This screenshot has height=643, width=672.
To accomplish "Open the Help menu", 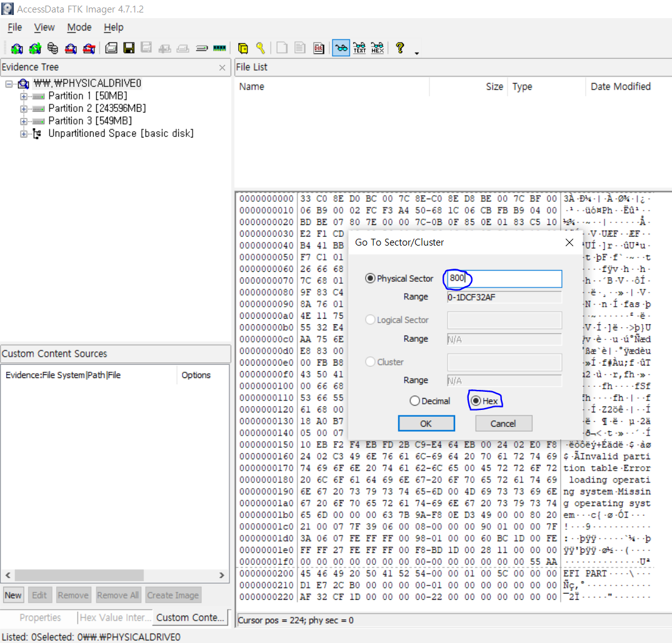I will 114,27.
